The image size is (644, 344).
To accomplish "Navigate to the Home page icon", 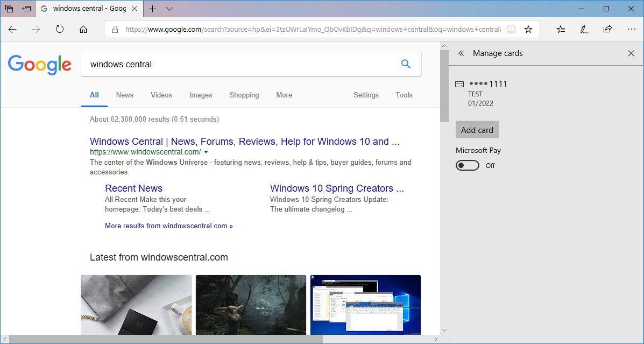I will pos(83,30).
